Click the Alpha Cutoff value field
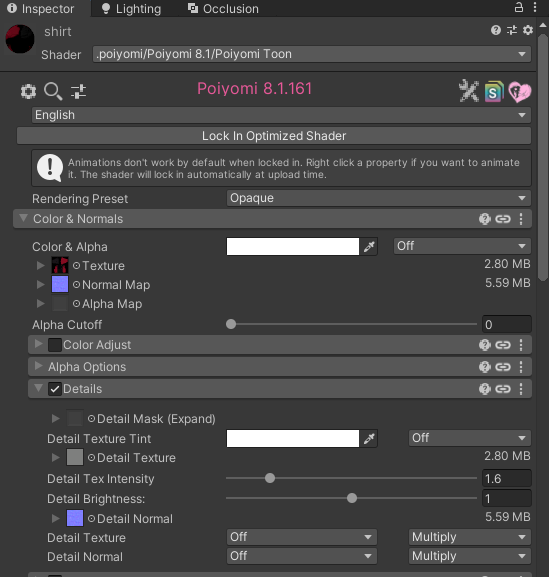This screenshot has width=549, height=577. [x=507, y=325]
